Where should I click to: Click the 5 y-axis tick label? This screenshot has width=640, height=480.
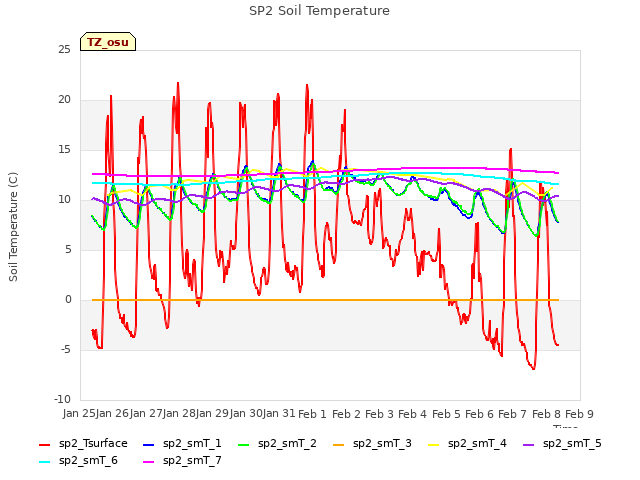[x=68, y=250]
